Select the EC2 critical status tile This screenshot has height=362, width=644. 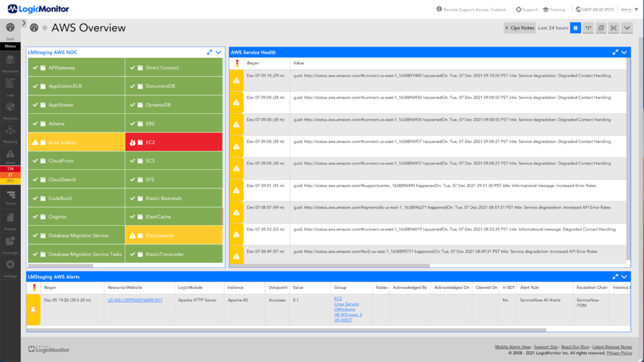(x=174, y=142)
